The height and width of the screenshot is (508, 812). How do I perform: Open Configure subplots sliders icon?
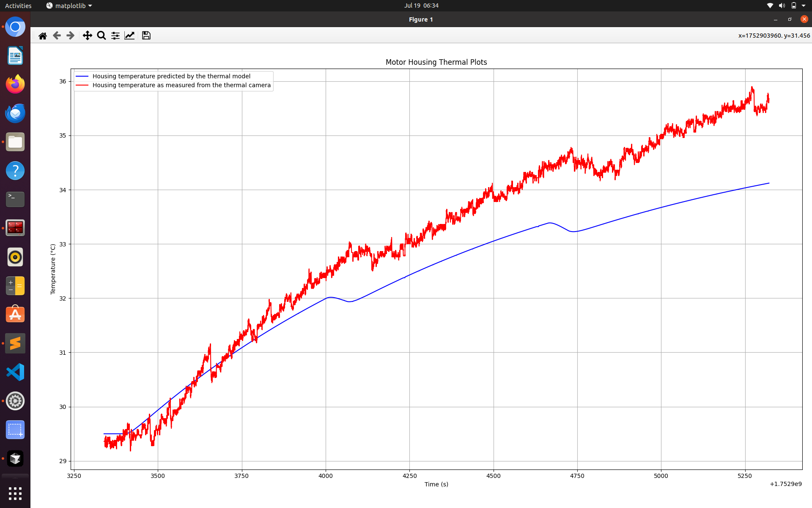(x=115, y=36)
